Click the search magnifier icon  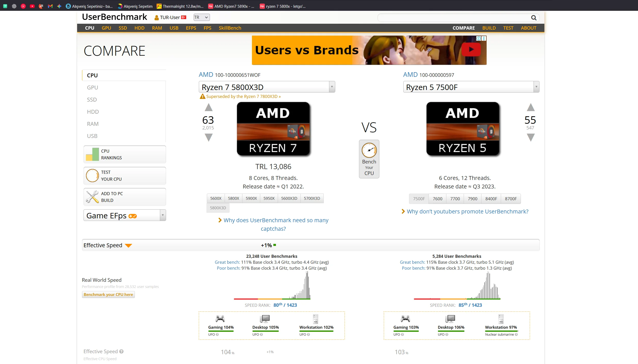(x=534, y=18)
